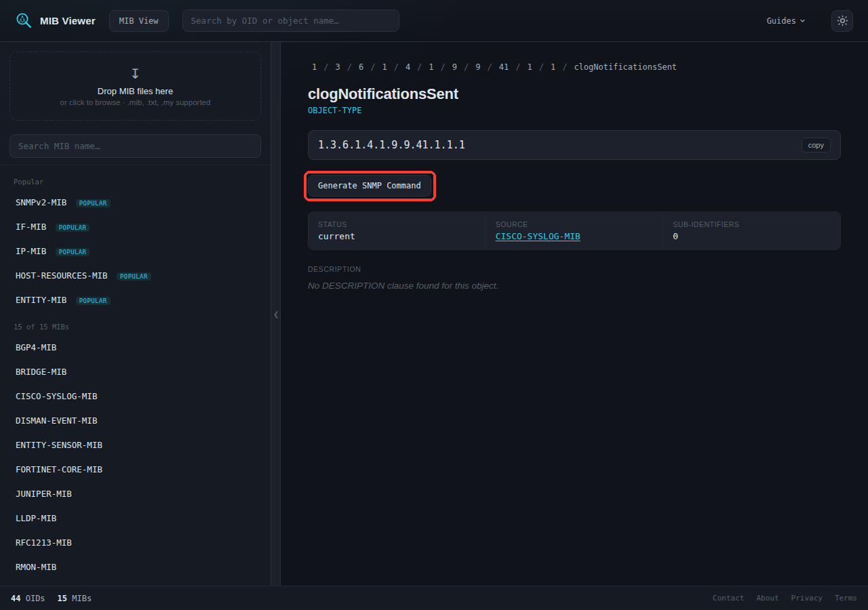The height and width of the screenshot is (610, 868).
Task: Focus the Search MIB name field
Action: [135, 146]
